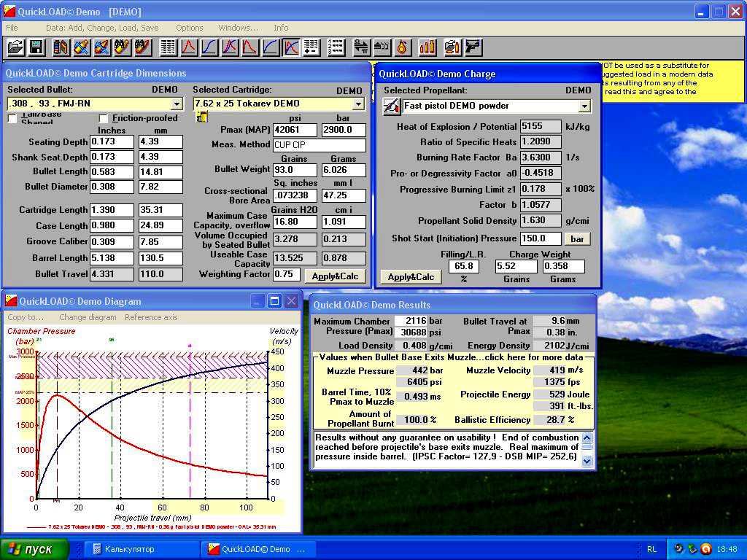Open the Selected Cartridge dropdown list

(x=358, y=104)
